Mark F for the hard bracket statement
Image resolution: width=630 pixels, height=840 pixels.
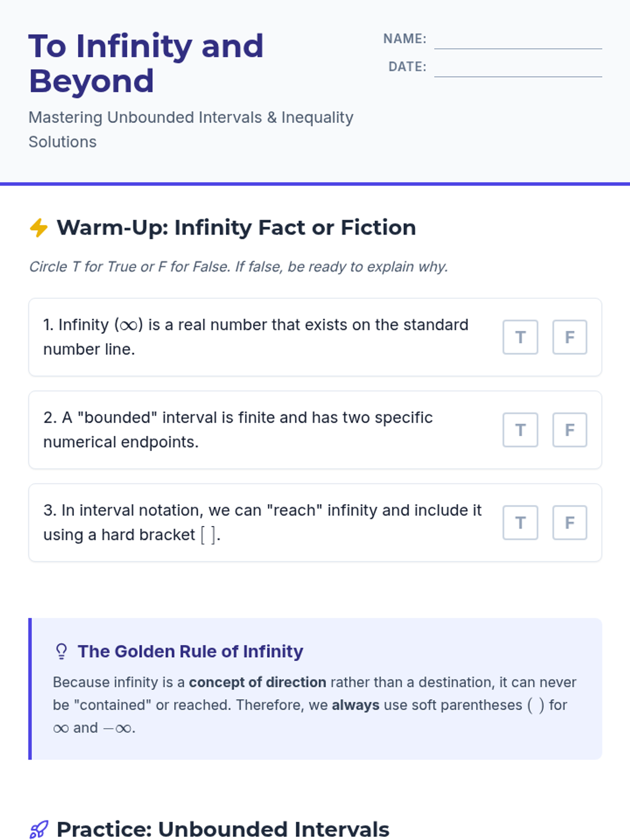tap(570, 522)
